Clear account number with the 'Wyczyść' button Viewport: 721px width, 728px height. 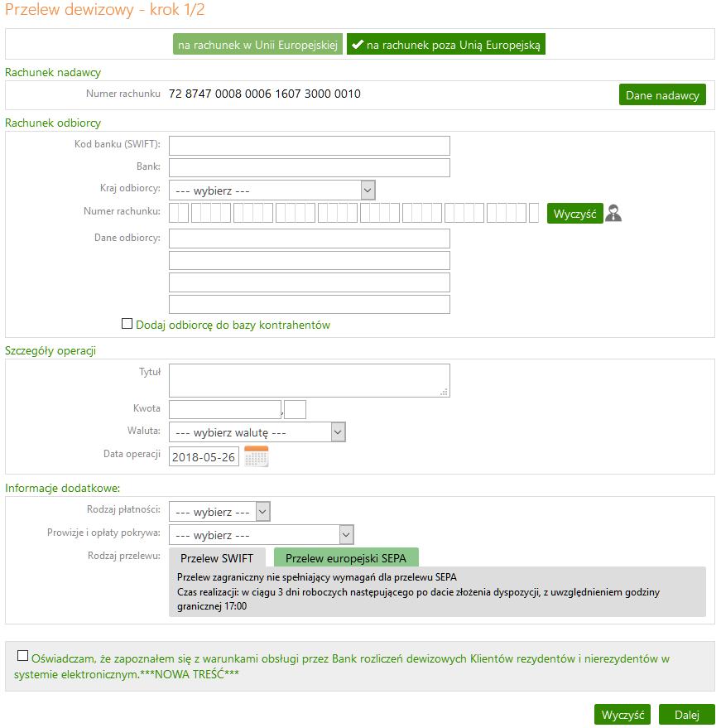pos(574,214)
